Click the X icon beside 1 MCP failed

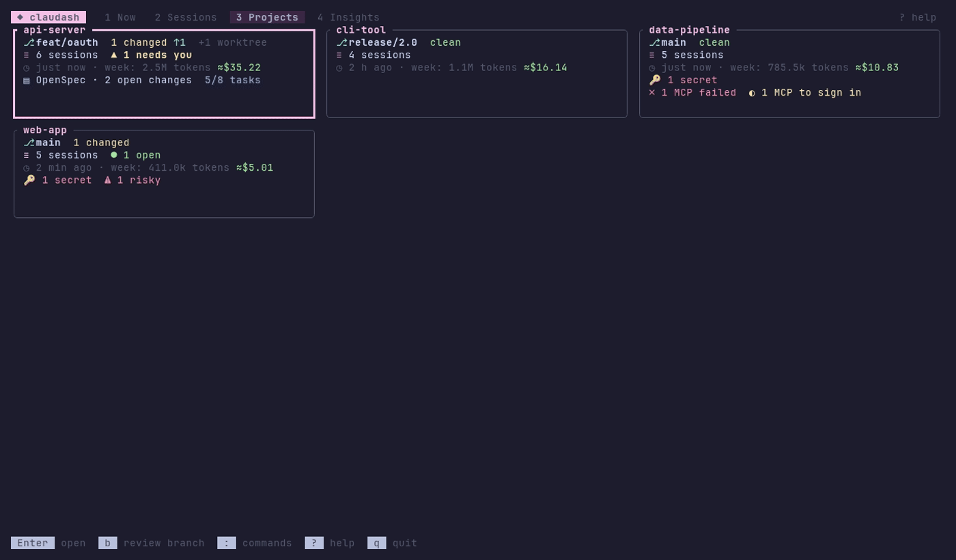point(652,93)
